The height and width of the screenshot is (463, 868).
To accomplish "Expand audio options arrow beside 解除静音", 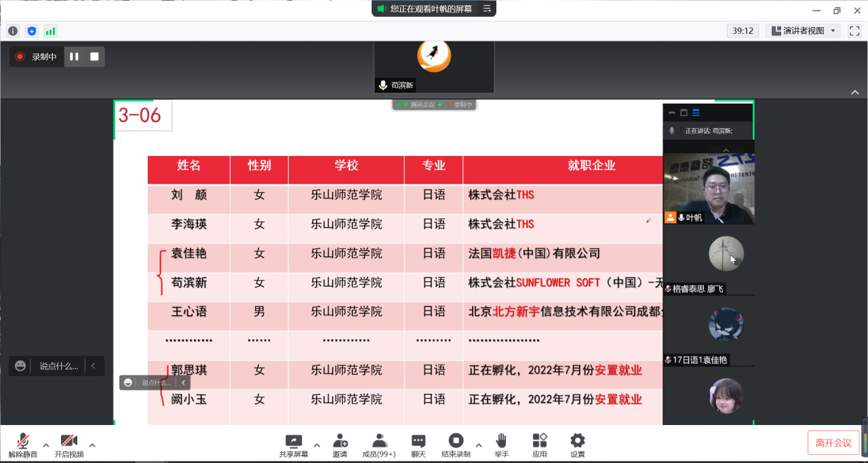I will [46, 445].
